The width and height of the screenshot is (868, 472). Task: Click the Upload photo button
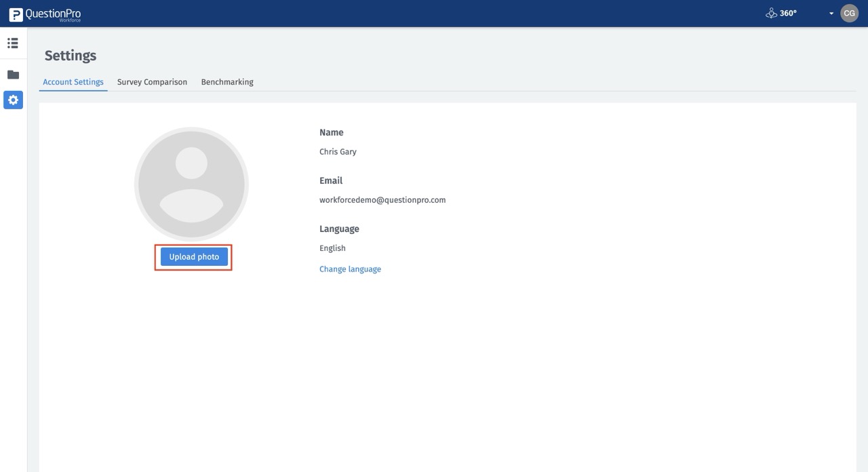193,256
